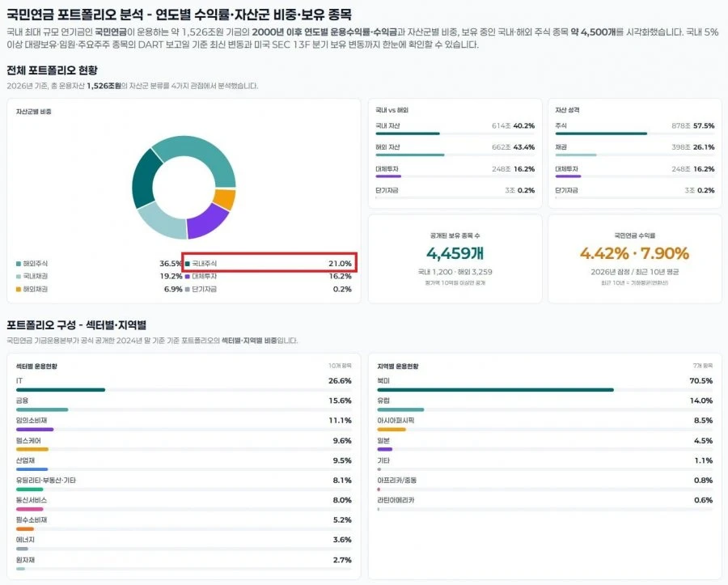Click the 자산 성격 card title
The height and width of the screenshot is (585, 728).
[x=567, y=111]
